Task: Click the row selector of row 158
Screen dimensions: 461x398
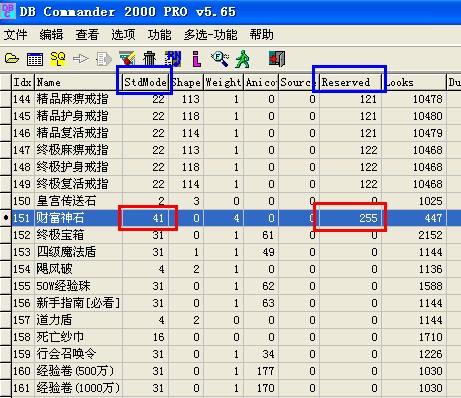Action: point(6,337)
